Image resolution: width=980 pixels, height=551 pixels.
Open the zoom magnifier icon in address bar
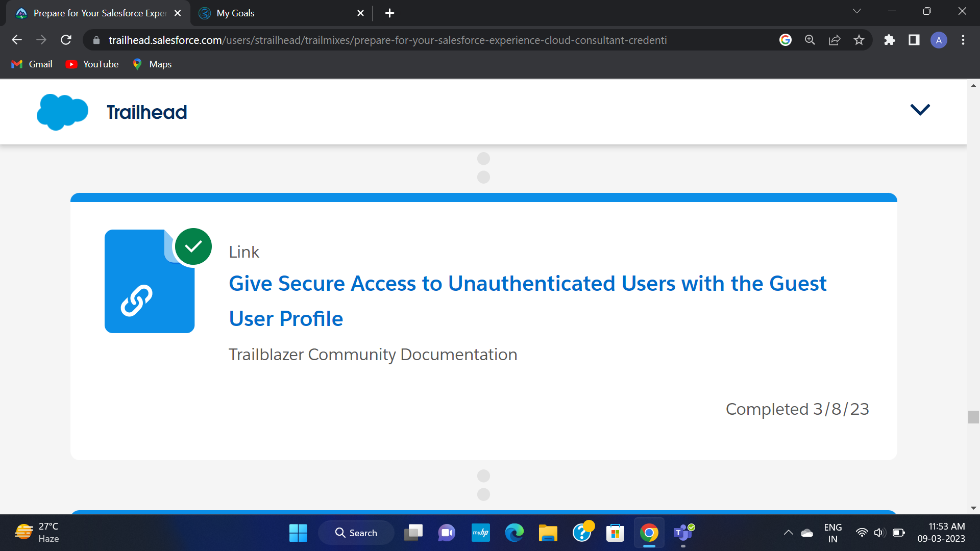click(810, 40)
